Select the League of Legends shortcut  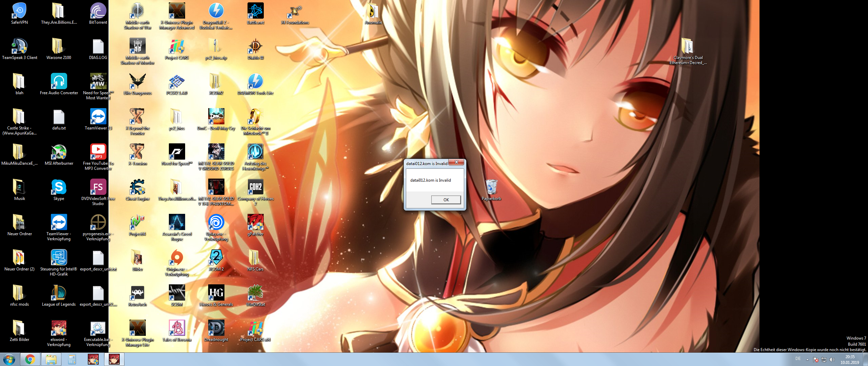(59, 296)
